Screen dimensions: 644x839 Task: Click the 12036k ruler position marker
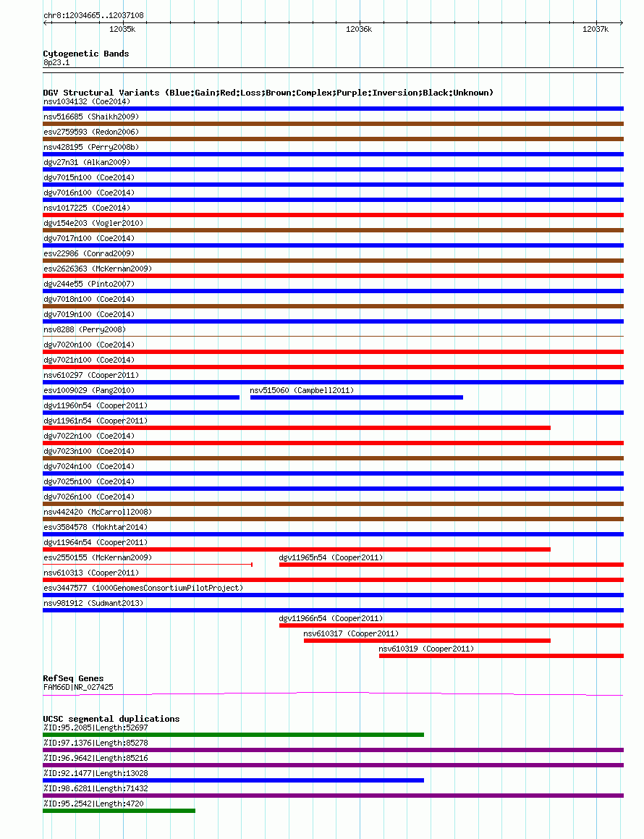(x=359, y=30)
